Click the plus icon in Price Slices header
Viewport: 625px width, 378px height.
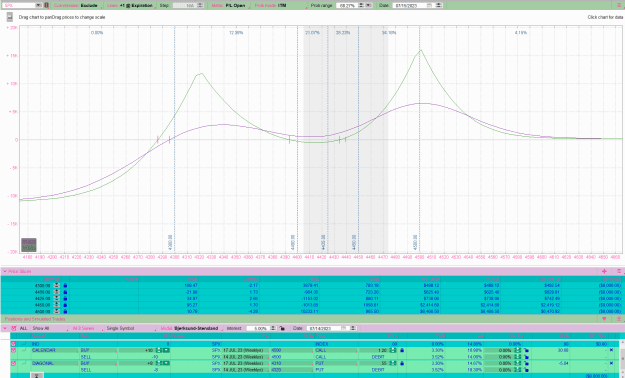point(604,271)
